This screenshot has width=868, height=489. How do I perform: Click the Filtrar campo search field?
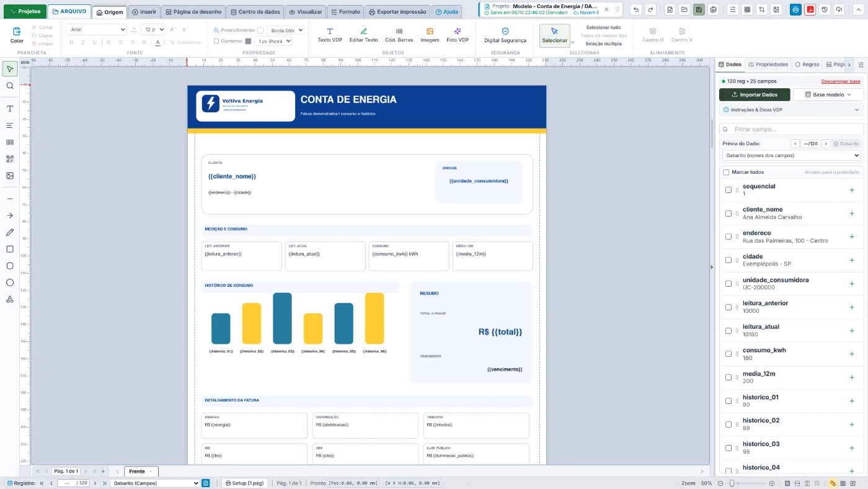click(x=792, y=129)
